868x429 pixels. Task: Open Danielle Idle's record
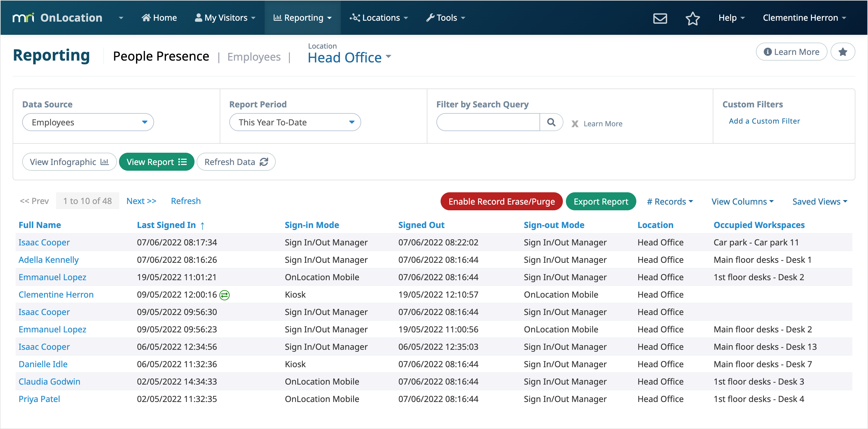43,364
